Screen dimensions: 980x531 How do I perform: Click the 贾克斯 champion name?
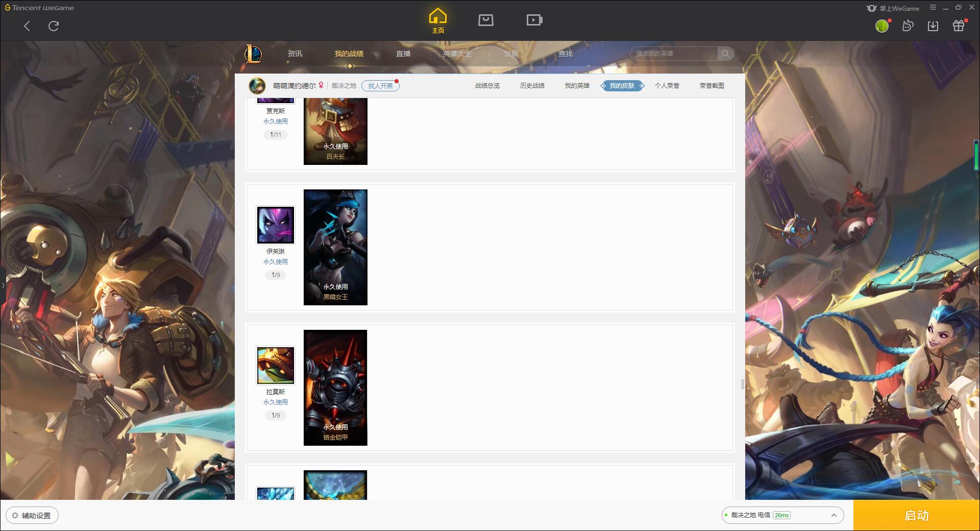click(x=276, y=111)
